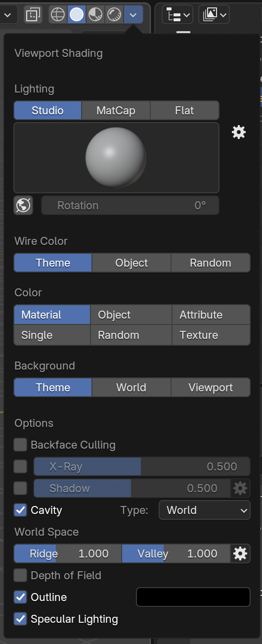This screenshot has width=262, height=644.
Task: Enable Backface Culling checkbox
Action: click(x=20, y=445)
